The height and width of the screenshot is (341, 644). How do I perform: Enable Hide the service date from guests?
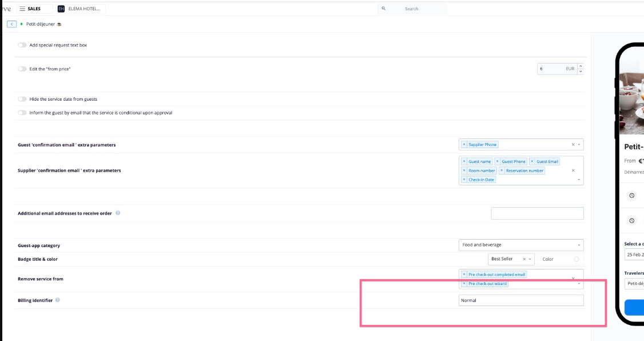(x=22, y=99)
